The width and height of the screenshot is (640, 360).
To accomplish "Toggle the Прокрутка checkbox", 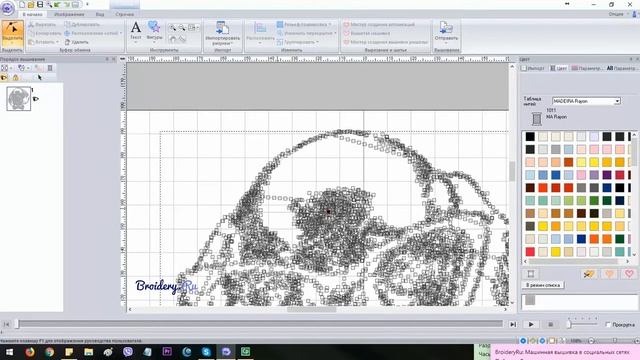I will point(608,324).
